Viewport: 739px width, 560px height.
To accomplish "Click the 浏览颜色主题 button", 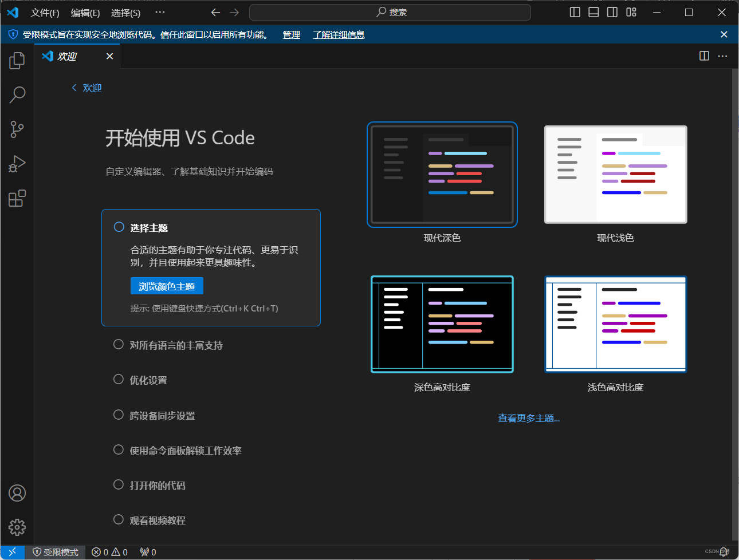I will click(x=167, y=286).
